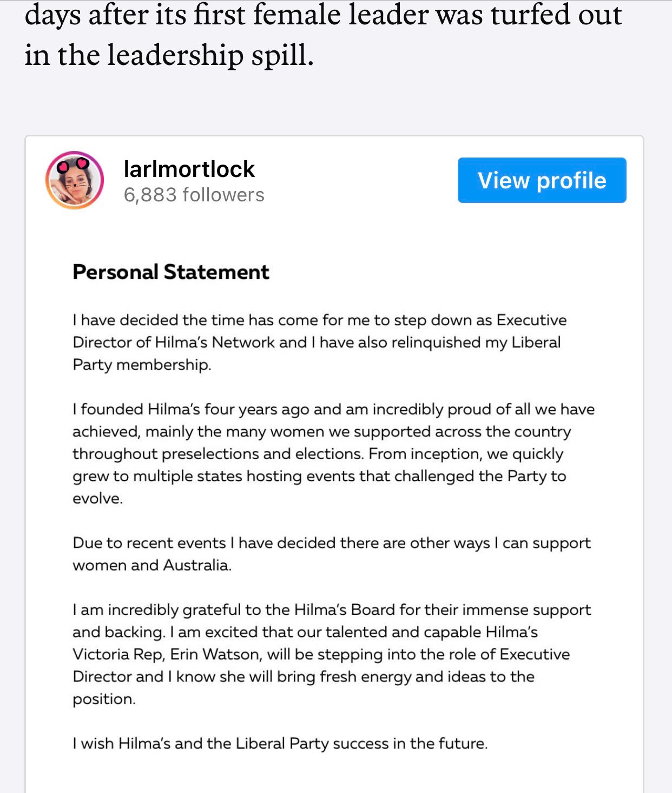Viewport: 672px width, 793px height.
Task: Click the words 'Hilma's Network' in the statement
Action: 215,342
